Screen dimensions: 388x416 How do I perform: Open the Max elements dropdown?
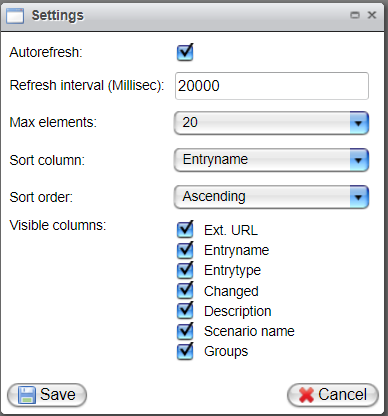[271, 123]
